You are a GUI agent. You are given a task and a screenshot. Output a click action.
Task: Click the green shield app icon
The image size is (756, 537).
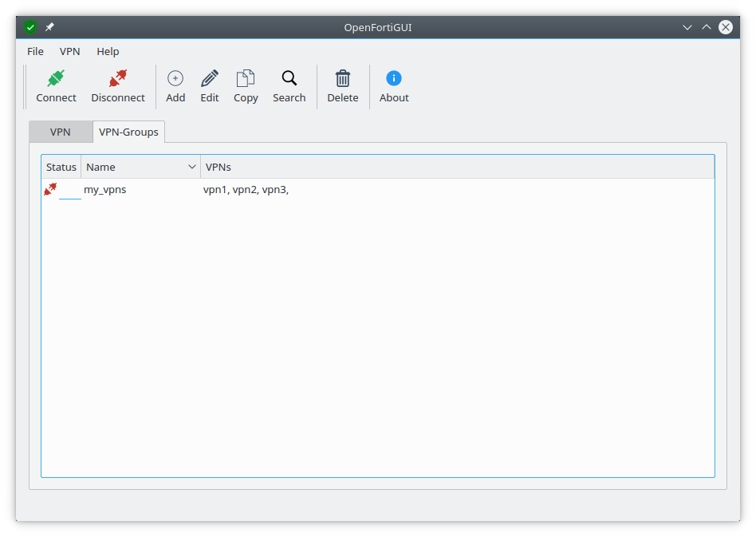30,27
